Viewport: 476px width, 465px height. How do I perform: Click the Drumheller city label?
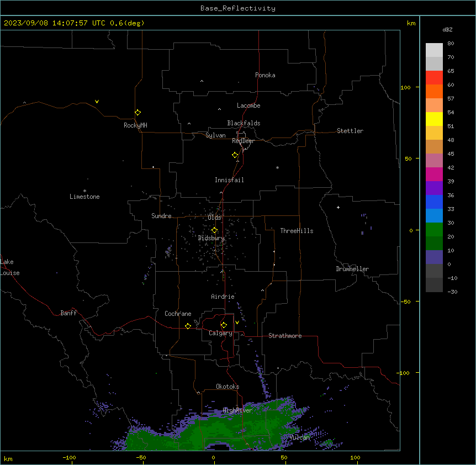point(352,269)
